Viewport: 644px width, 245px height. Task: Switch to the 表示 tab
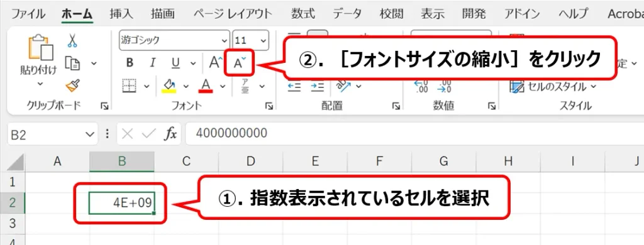tap(433, 14)
